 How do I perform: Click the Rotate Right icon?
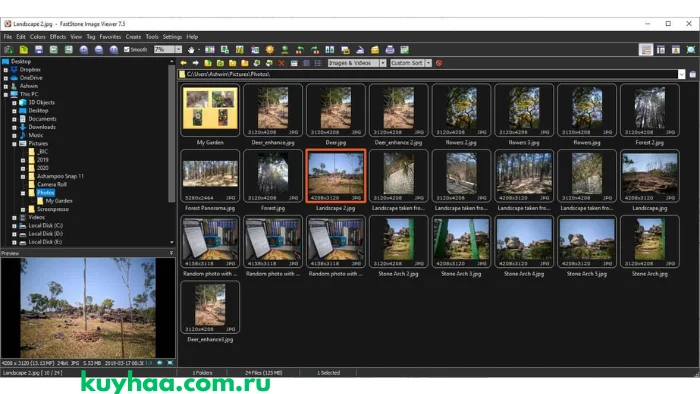315,50
